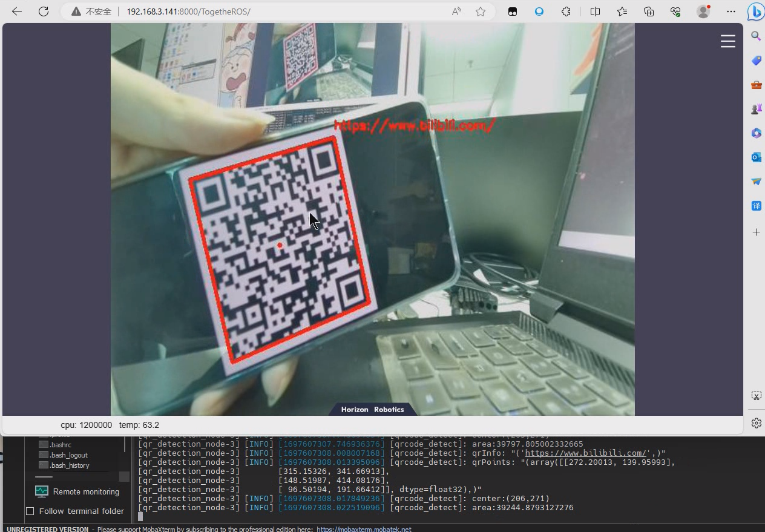Open the browser Extensions puzzle icon
The height and width of the screenshot is (532, 765).
(x=566, y=11)
